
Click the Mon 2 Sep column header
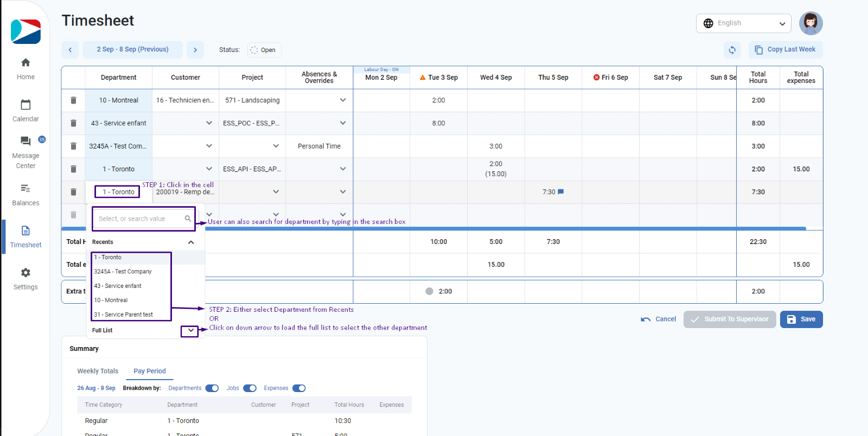381,78
